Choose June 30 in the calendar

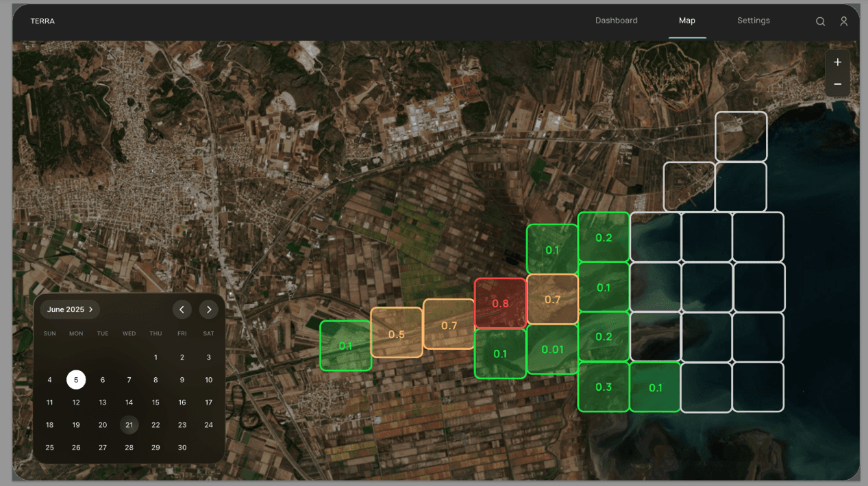pos(182,448)
